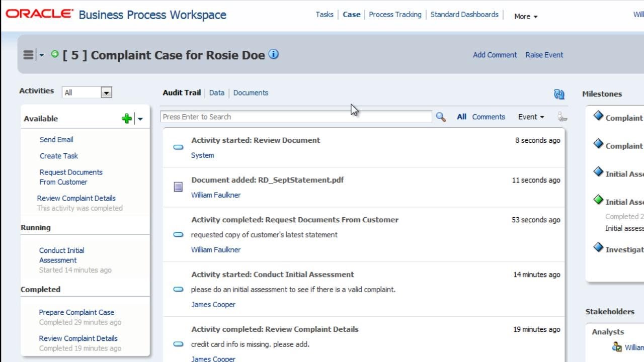
Task: Click the Create Task activity
Action: point(59,156)
